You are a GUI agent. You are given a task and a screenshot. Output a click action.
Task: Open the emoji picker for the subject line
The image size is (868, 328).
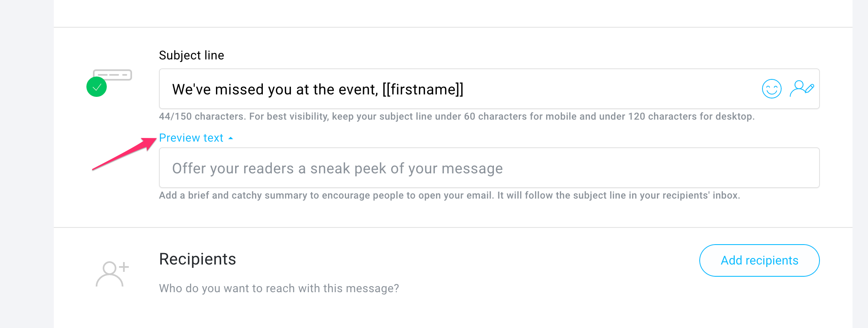coord(771,88)
